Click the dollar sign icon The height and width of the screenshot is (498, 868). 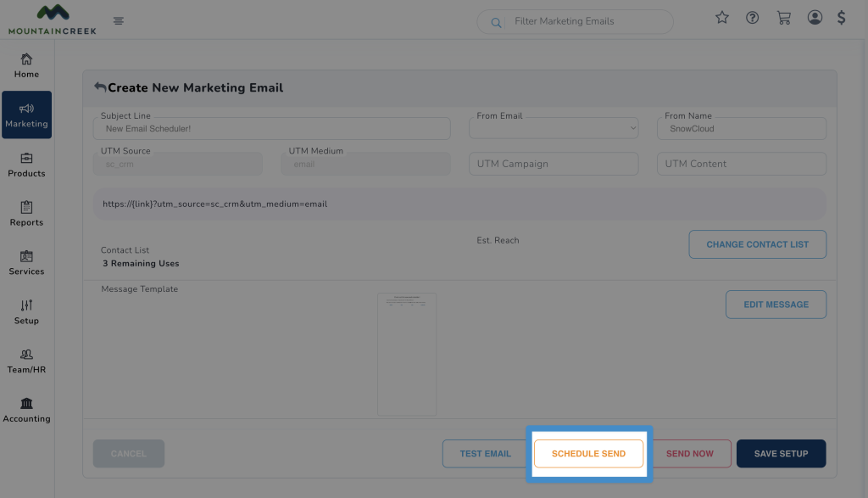tap(841, 18)
